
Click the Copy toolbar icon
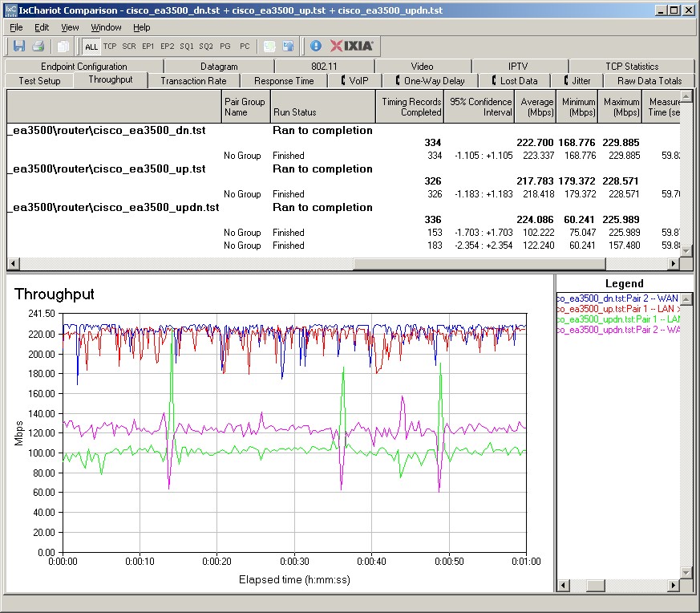tap(63, 46)
